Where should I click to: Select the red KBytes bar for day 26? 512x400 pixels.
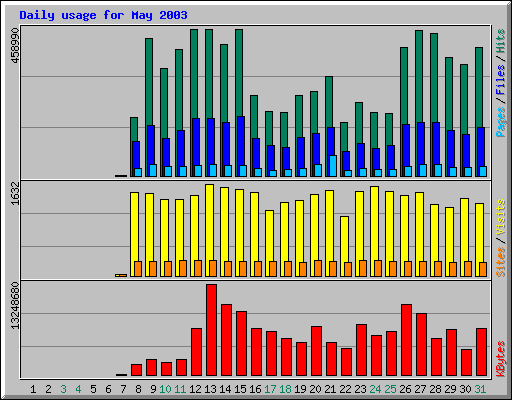(406, 340)
